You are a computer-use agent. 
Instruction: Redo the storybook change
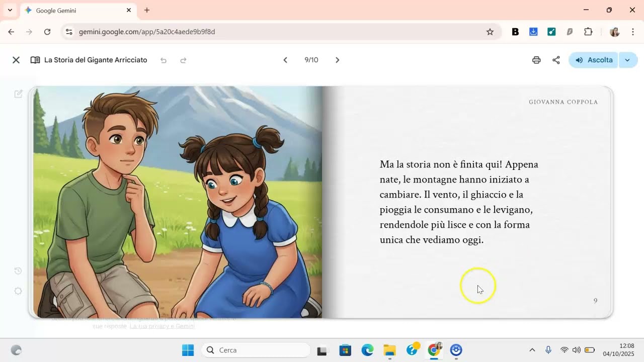click(183, 60)
